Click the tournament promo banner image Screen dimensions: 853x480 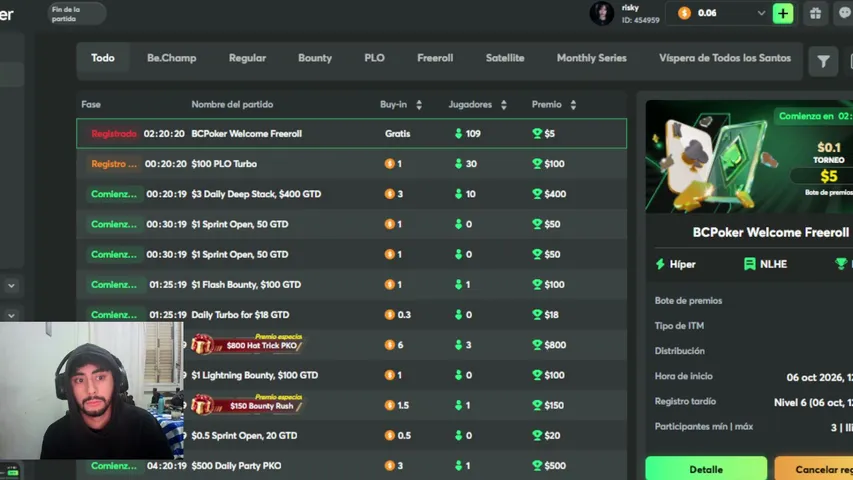point(749,157)
